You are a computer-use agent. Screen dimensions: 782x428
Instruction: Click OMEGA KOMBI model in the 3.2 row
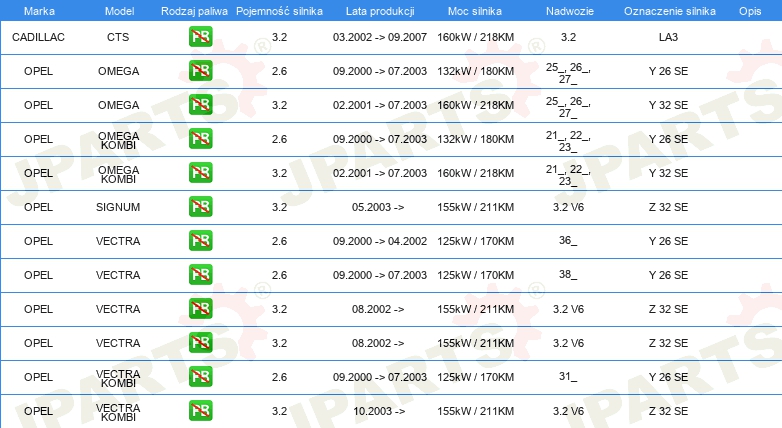click(118, 175)
